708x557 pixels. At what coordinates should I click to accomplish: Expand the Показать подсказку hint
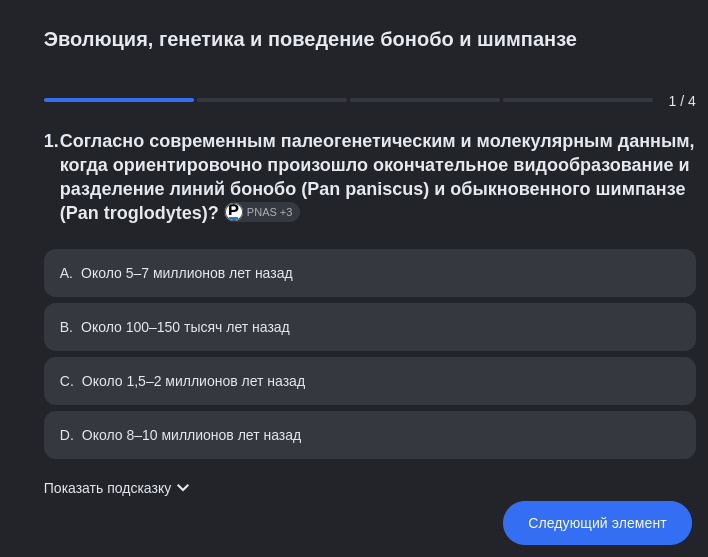[116, 488]
